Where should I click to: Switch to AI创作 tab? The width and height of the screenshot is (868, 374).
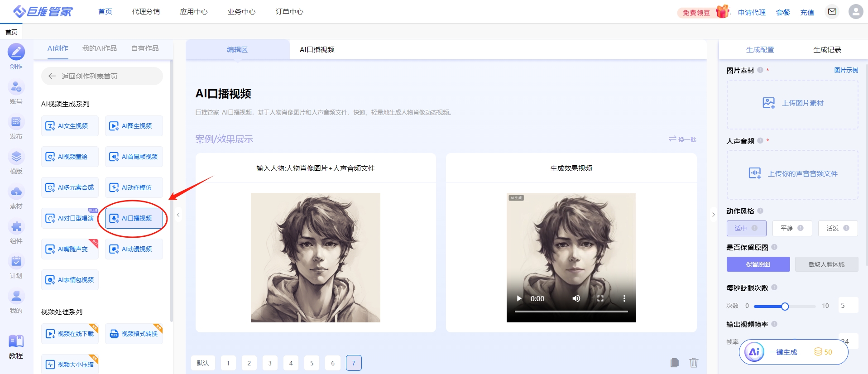point(58,48)
